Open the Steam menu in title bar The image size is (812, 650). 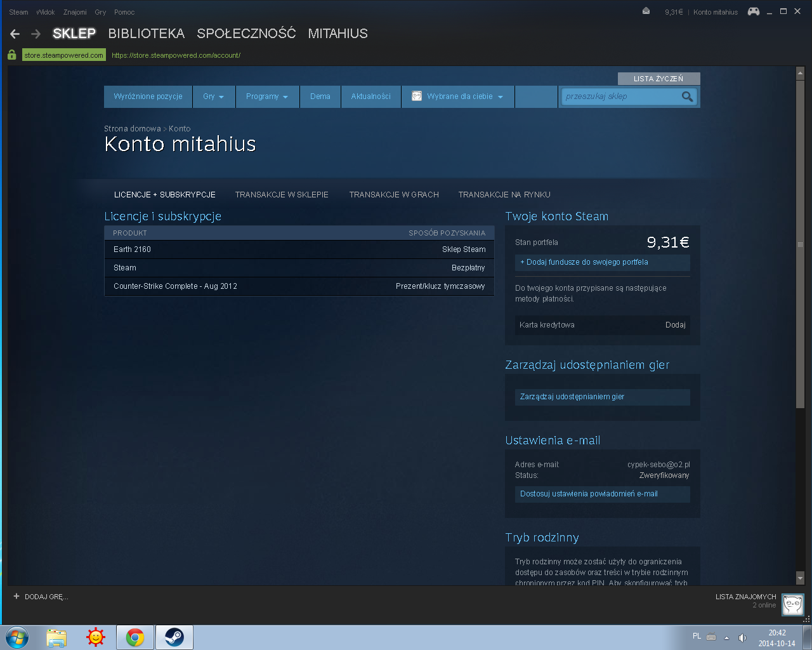(x=18, y=12)
